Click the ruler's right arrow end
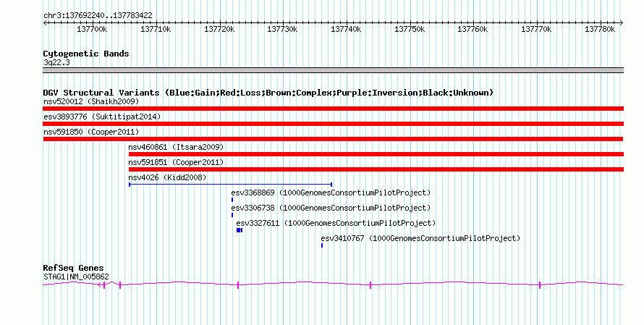 coord(622,23)
